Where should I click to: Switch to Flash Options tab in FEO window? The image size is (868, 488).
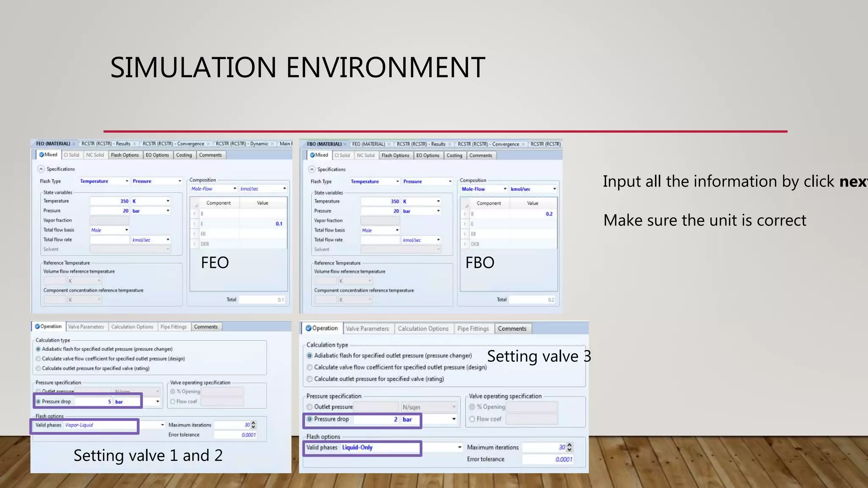point(125,155)
